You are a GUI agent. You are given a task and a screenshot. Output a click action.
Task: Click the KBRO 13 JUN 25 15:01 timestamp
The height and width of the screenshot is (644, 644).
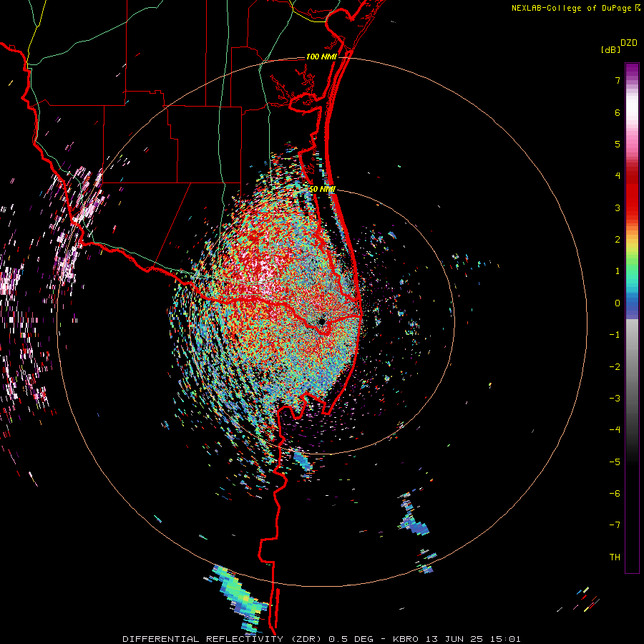[457, 639]
